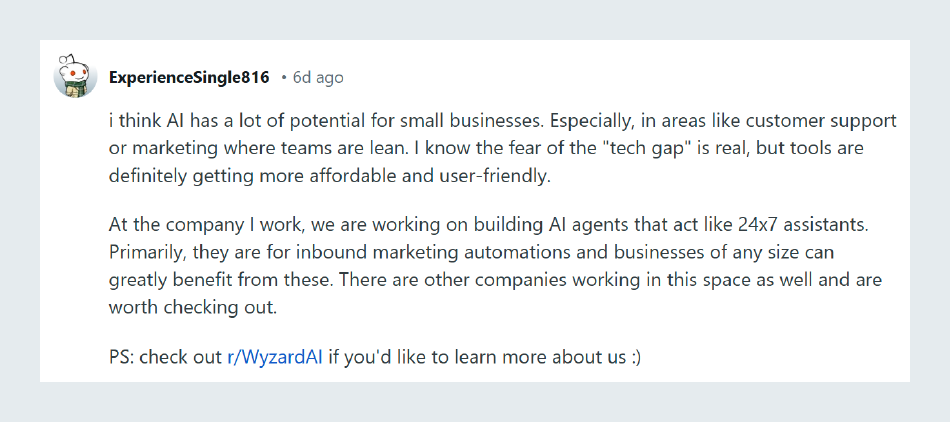Screen dimensions: 950x422
Task: Click the "worth checking out" line
Action: [193, 307]
